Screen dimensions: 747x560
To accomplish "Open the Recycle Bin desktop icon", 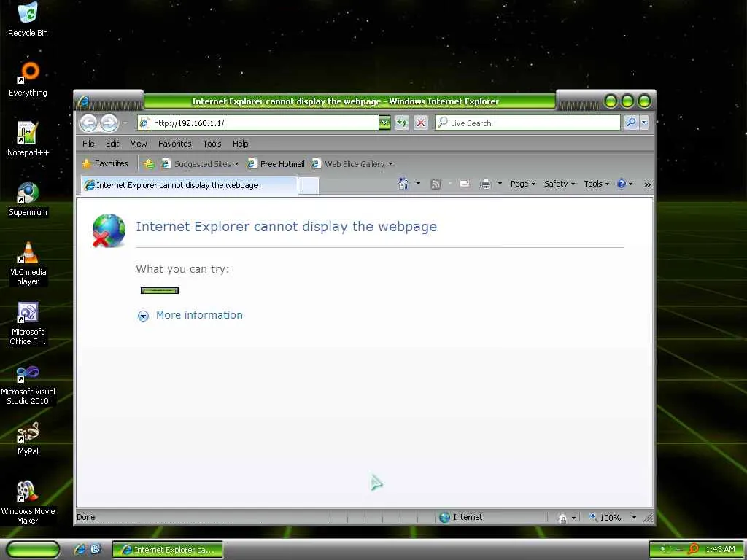I will 28,20.
